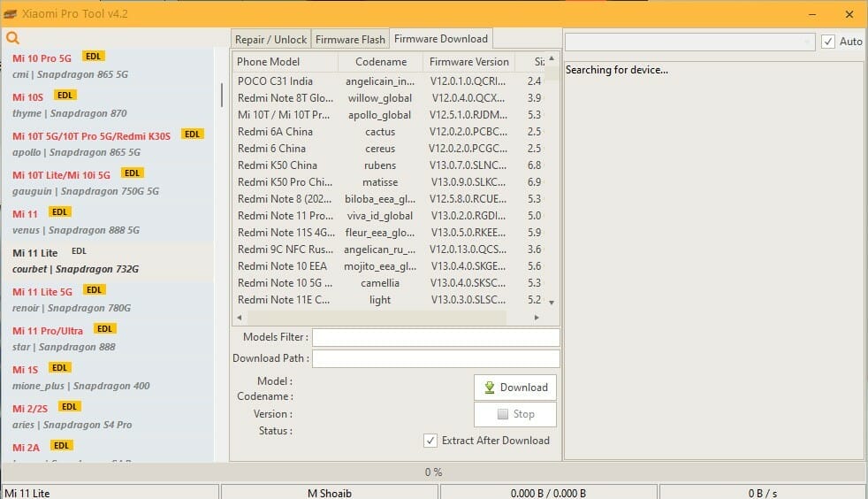Click the V13.0.7.0.SLNC... version cell
The image size is (868, 499).
(x=468, y=165)
